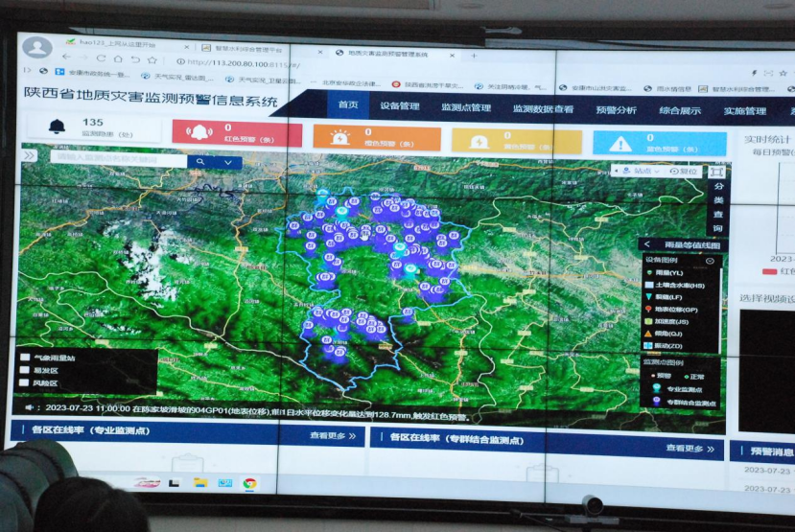Tick the 易发区 checkbox
795x532 pixels.
[x=25, y=370]
